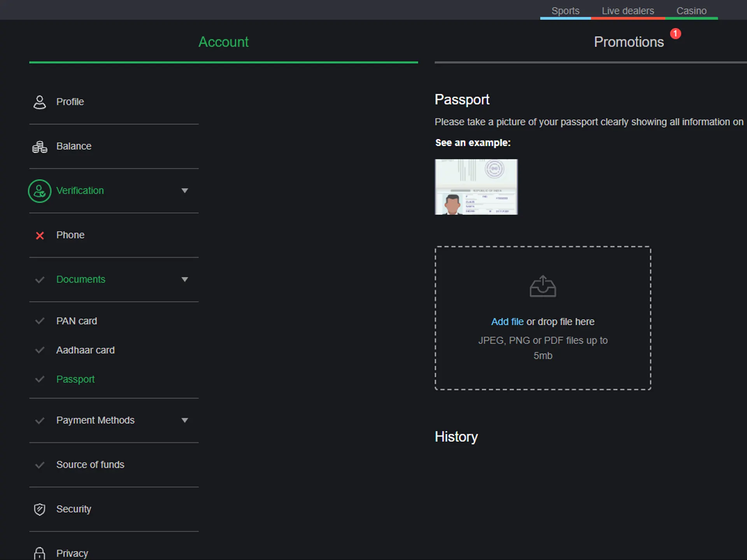Click the Profile icon in sidebar
The image size is (747, 560).
click(39, 101)
